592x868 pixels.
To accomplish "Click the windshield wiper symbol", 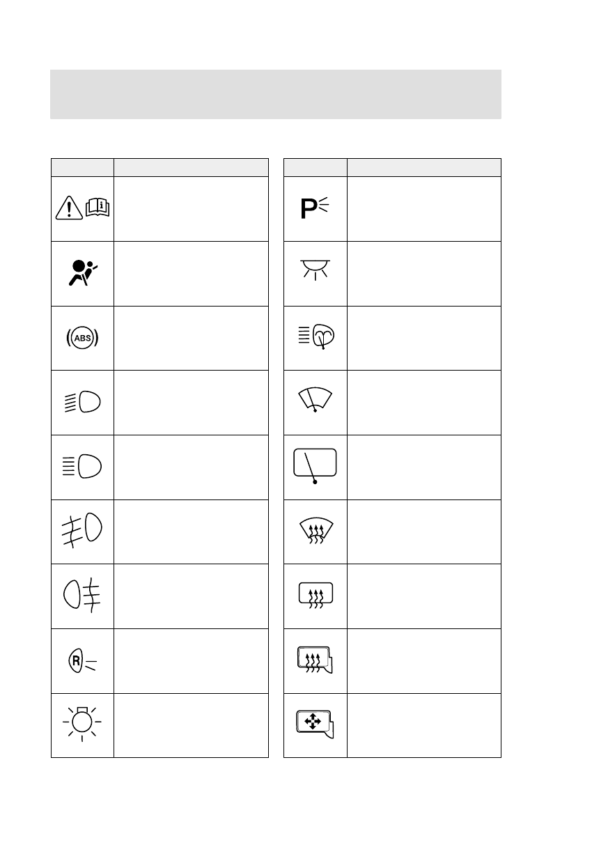I will point(315,401).
